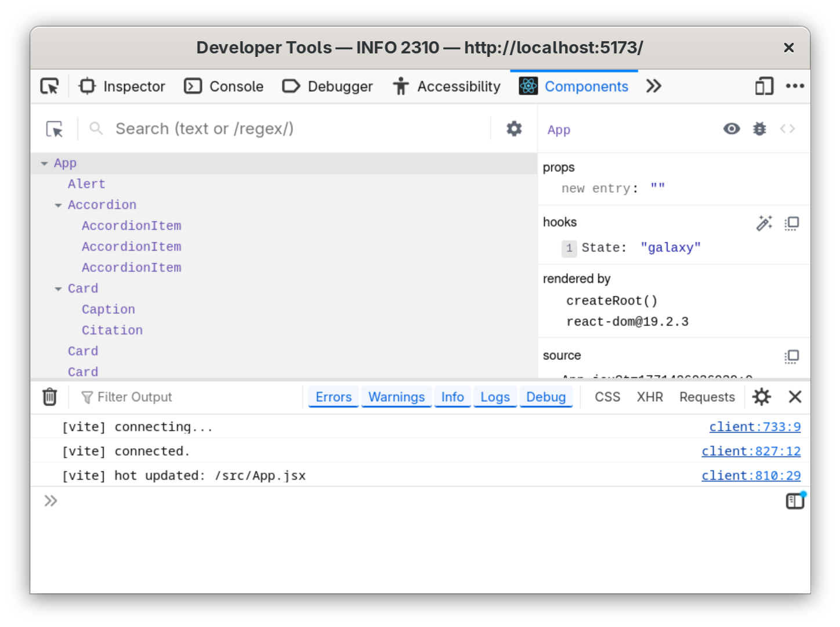The image size is (840, 627).
Task: Open client:733:9 source link
Action: 755,427
